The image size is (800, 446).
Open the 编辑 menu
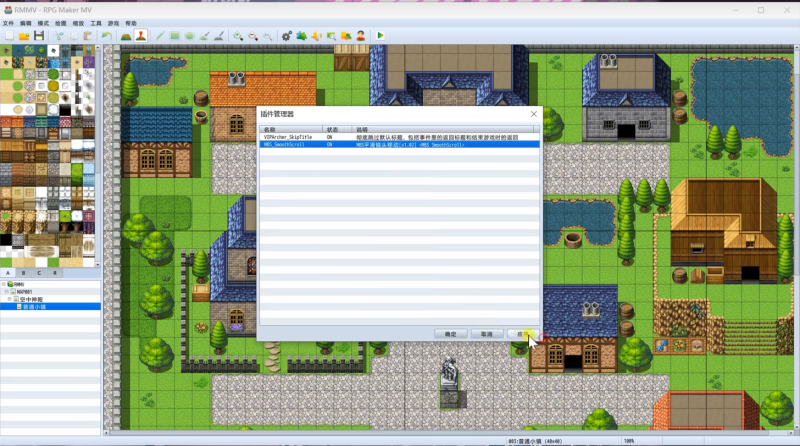(26, 23)
